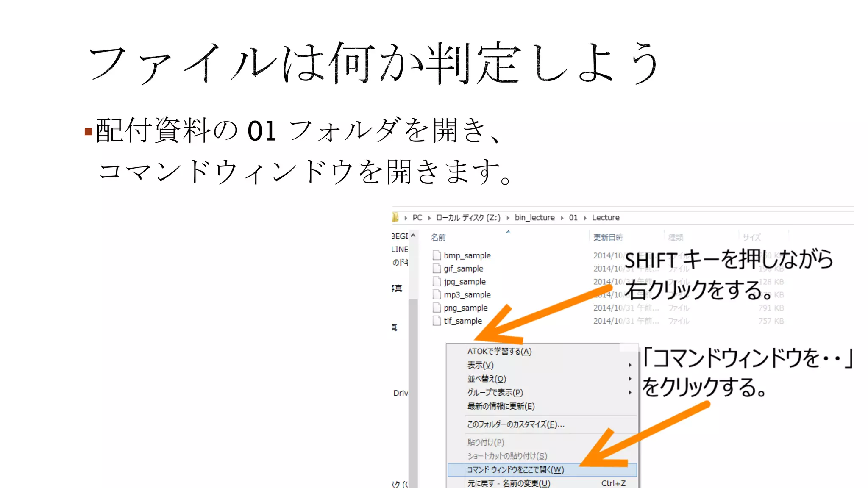Sort by 更新日時 column header
The height and width of the screenshot is (488, 868).
tap(608, 237)
